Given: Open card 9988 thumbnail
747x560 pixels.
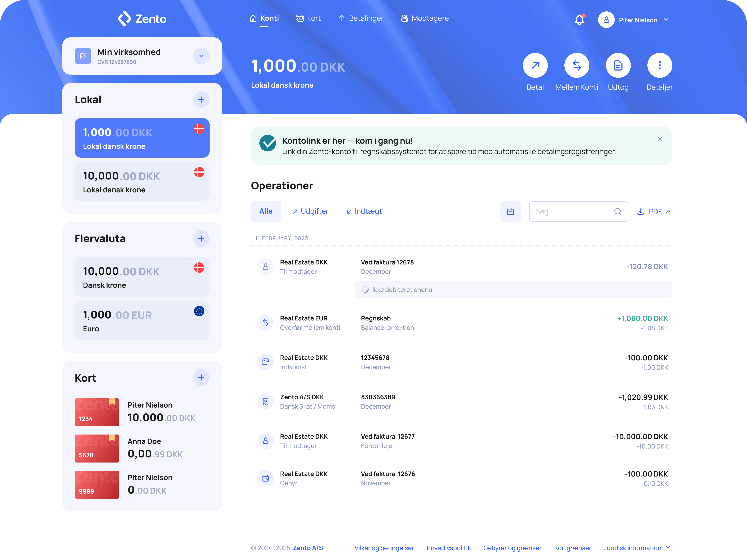Looking at the screenshot, I should [97, 485].
